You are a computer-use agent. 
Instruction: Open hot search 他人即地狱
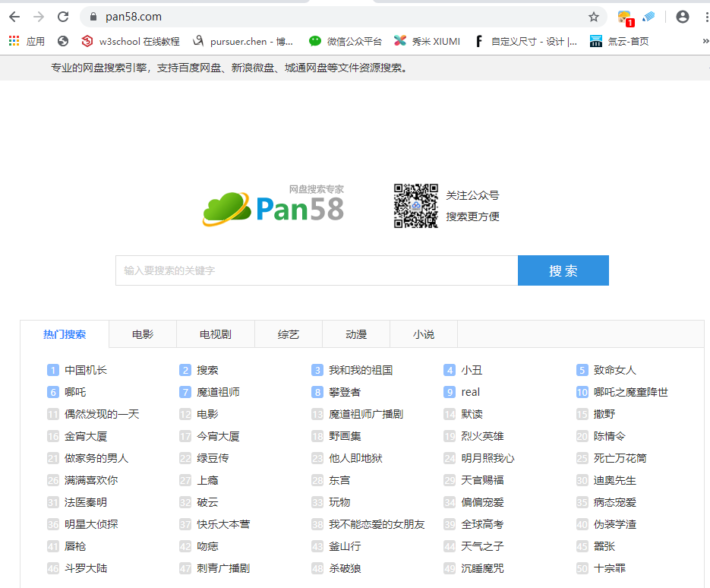coord(355,458)
